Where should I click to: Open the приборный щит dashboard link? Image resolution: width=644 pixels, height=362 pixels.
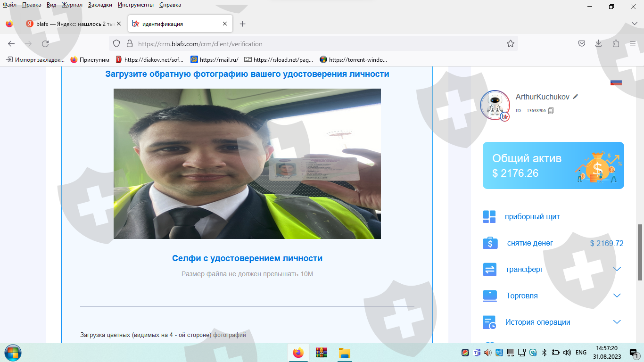(532, 217)
